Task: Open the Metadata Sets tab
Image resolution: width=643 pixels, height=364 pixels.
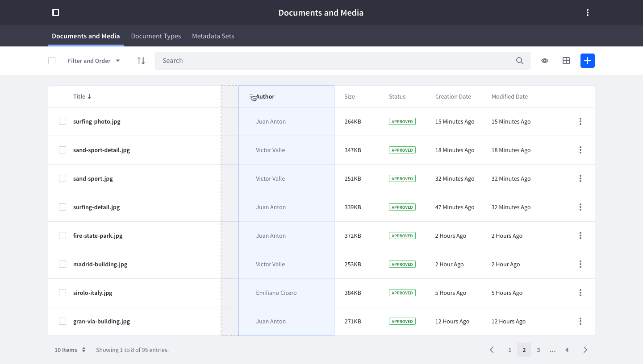Action: [x=213, y=36]
